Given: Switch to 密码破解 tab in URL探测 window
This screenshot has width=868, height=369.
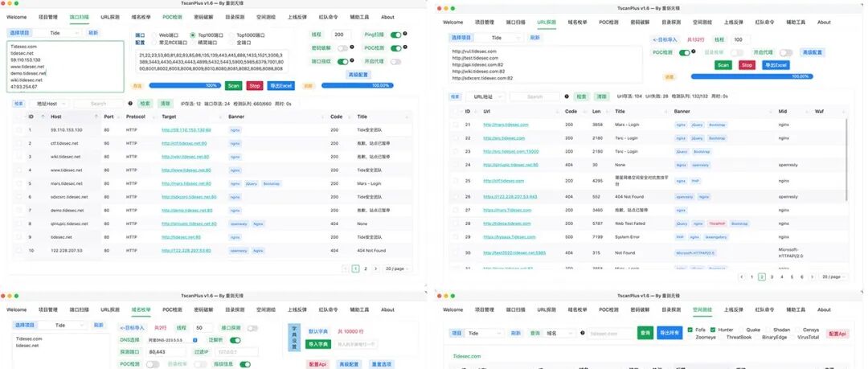Looking at the screenshot, I should tap(640, 23).
